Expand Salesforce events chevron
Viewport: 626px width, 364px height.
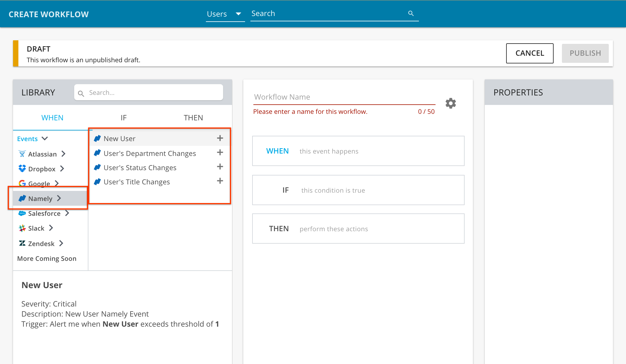(67, 213)
